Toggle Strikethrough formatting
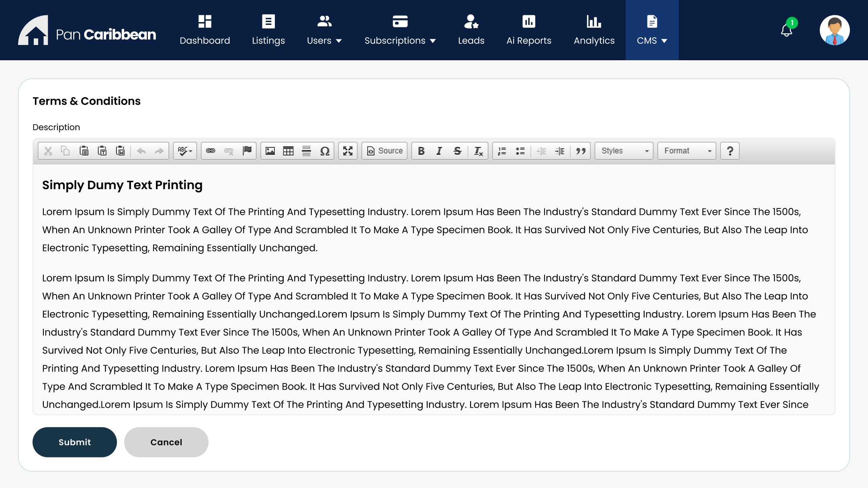 coord(457,151)
